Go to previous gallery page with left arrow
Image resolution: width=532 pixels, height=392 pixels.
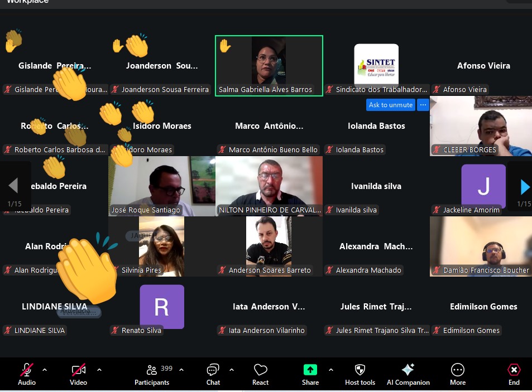[13, 186]
